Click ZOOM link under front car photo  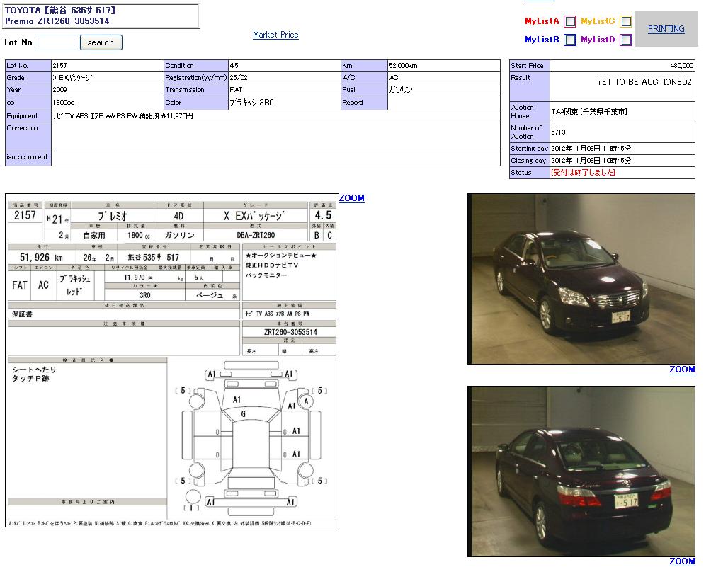[x=682, y=370]
